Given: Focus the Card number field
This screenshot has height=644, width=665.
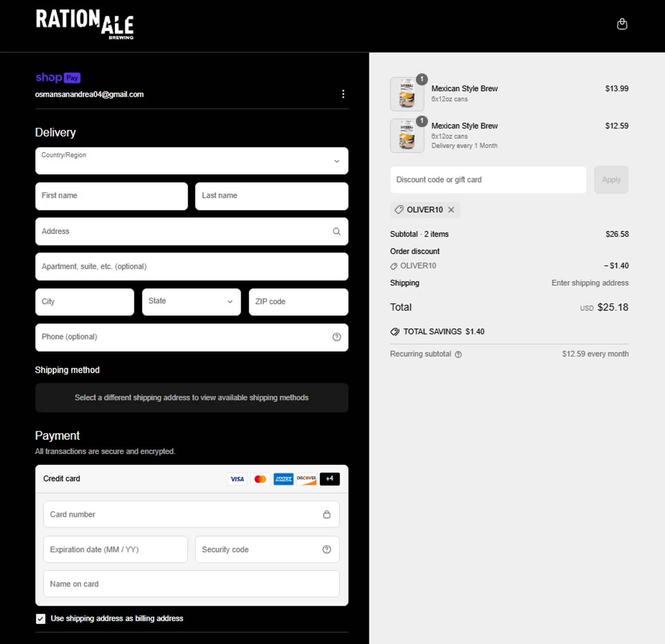Looking at the screenshot, I should pos(192,514).
